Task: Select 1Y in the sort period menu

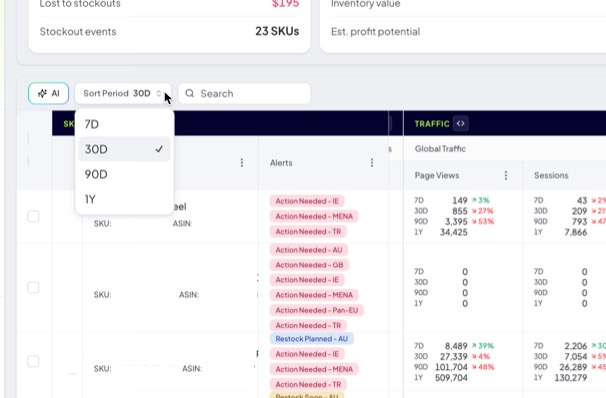Action: click(x=124, y=199)
